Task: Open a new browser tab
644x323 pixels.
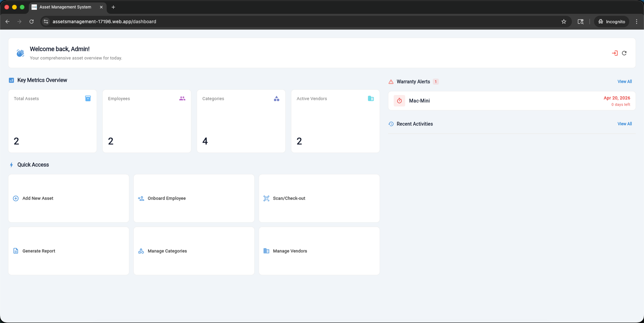Action: [x=114, y=7]
